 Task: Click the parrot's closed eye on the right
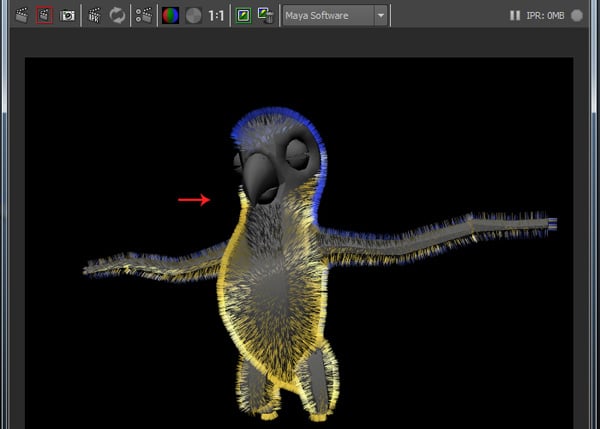(298, 153)
